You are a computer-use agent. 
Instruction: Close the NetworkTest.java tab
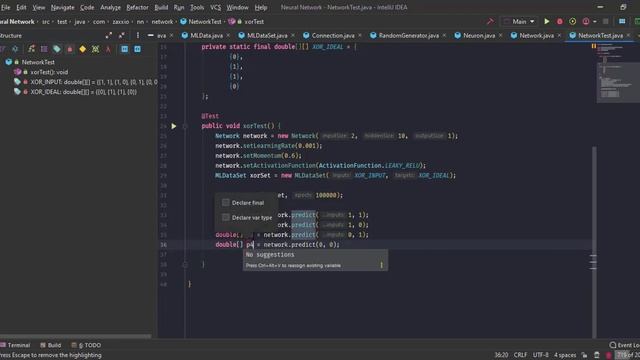point(628,36)
